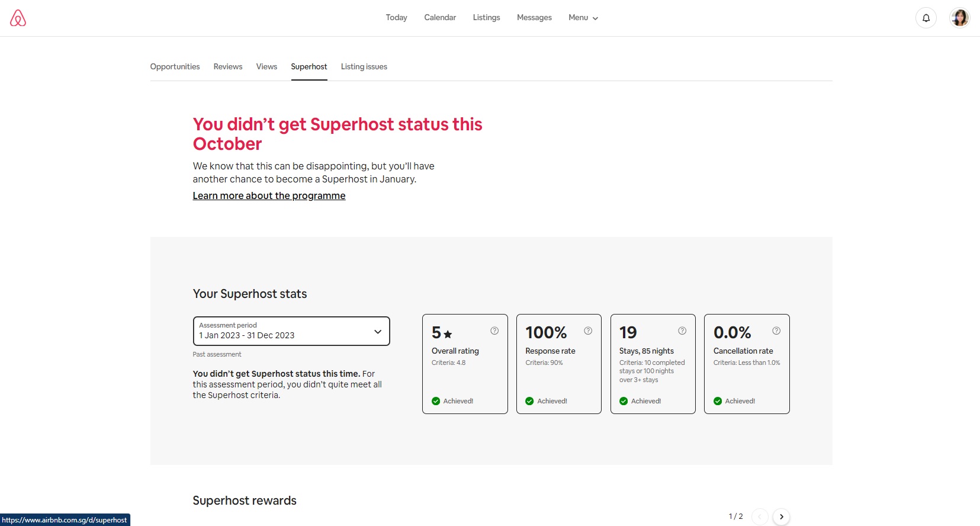Switch to the Reviews tab
980x526 pixels.
[x=228, y=67]
